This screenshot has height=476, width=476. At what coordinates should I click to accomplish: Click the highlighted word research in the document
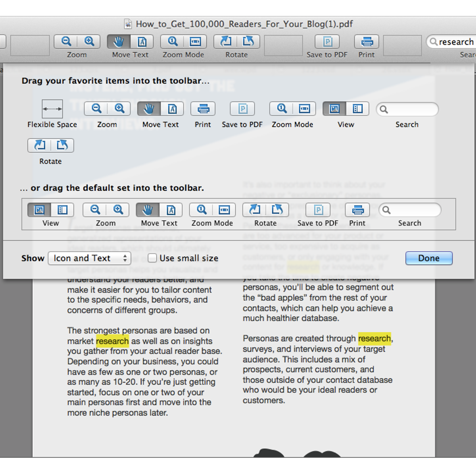click(x=112, y=341)
